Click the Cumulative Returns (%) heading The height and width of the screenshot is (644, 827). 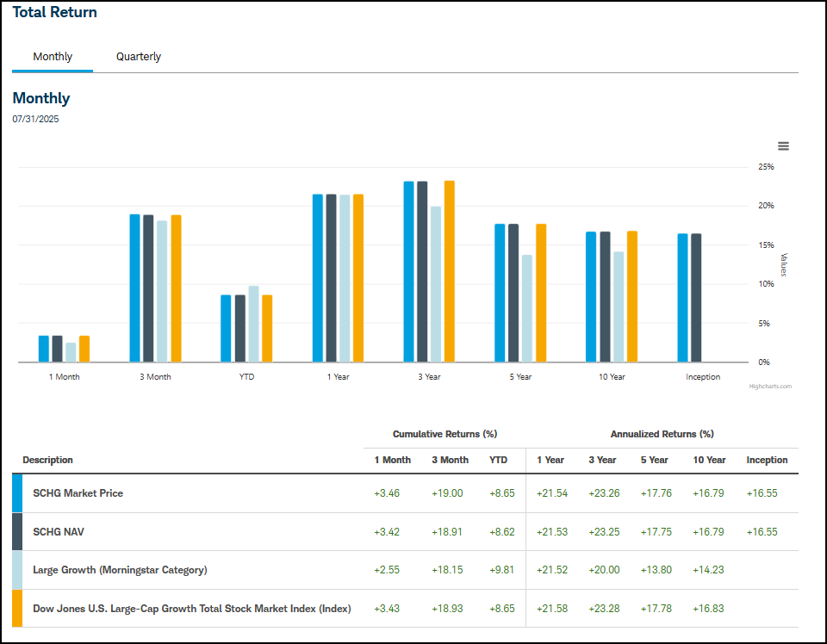[445, 434]
